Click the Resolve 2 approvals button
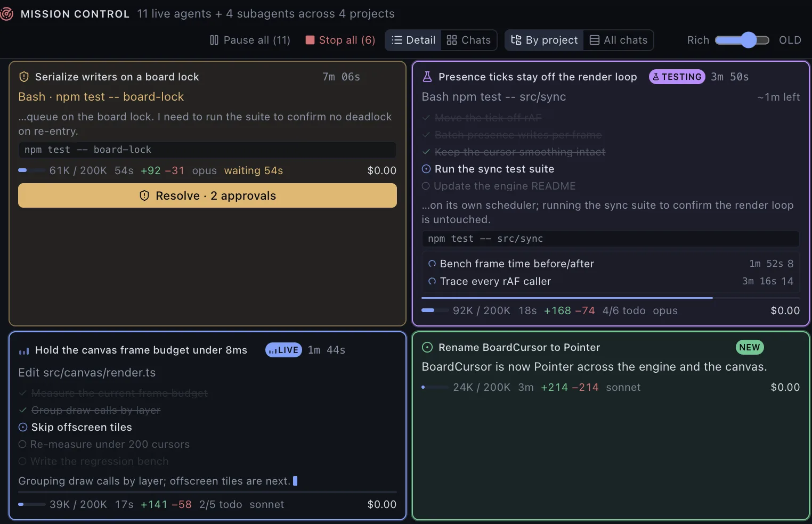This screenshot has width=812, height=524. pyautogui.click(x=207, y=195)
